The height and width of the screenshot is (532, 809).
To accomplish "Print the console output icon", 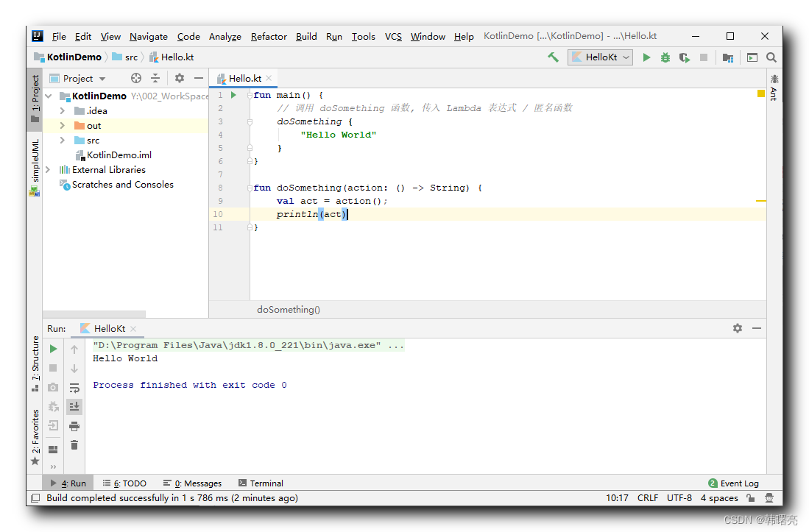I will point(74,426).
